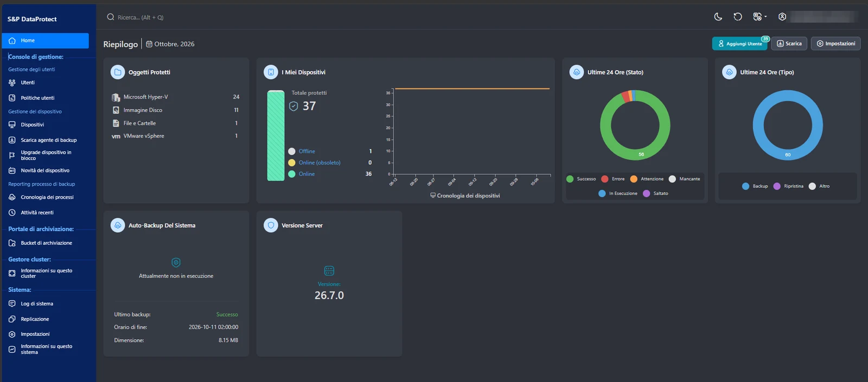
Task: Toggle the Errore legend entry
Action: [x=613, y=179]
